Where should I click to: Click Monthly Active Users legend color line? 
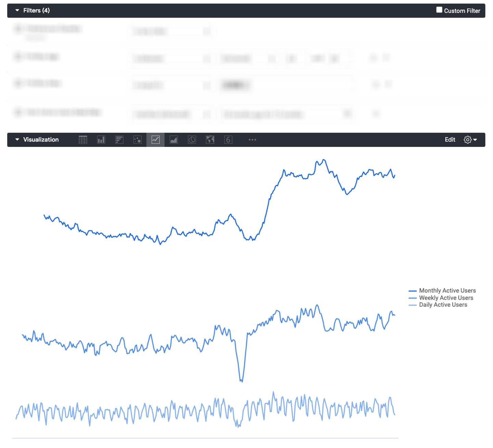coord(413,291)
